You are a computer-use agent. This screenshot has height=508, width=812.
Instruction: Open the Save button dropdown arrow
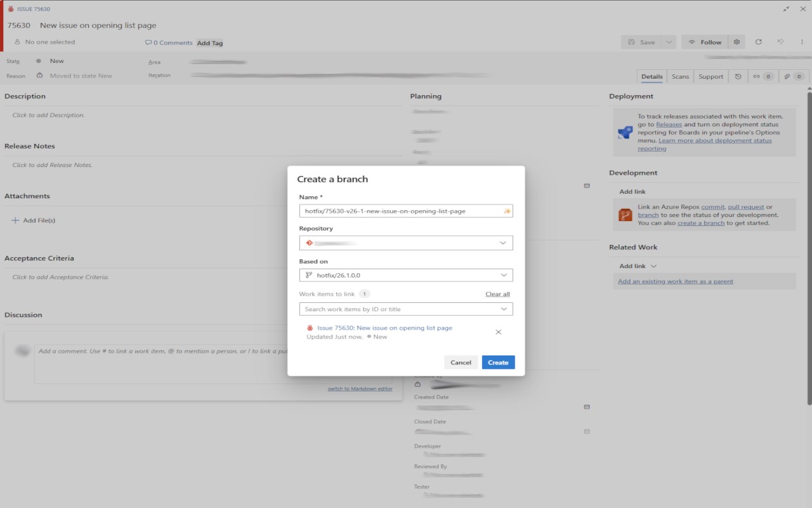tap(669, 42)
